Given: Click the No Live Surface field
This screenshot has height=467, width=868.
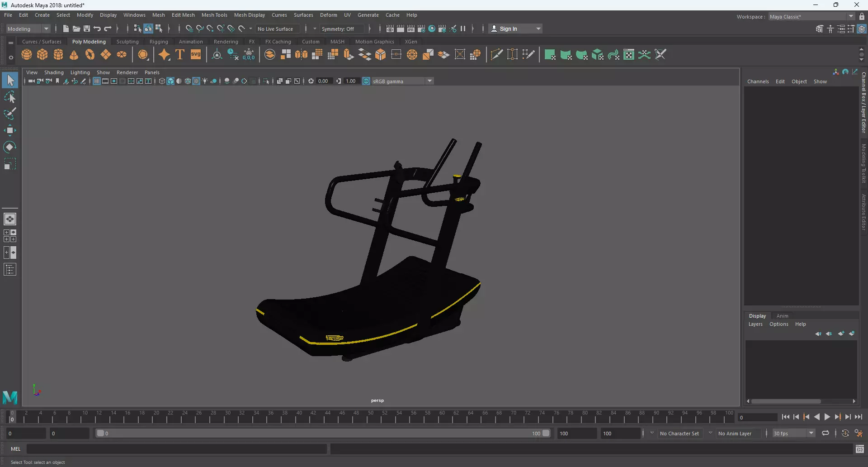Looking at the screenshot, I should point(278,29).
